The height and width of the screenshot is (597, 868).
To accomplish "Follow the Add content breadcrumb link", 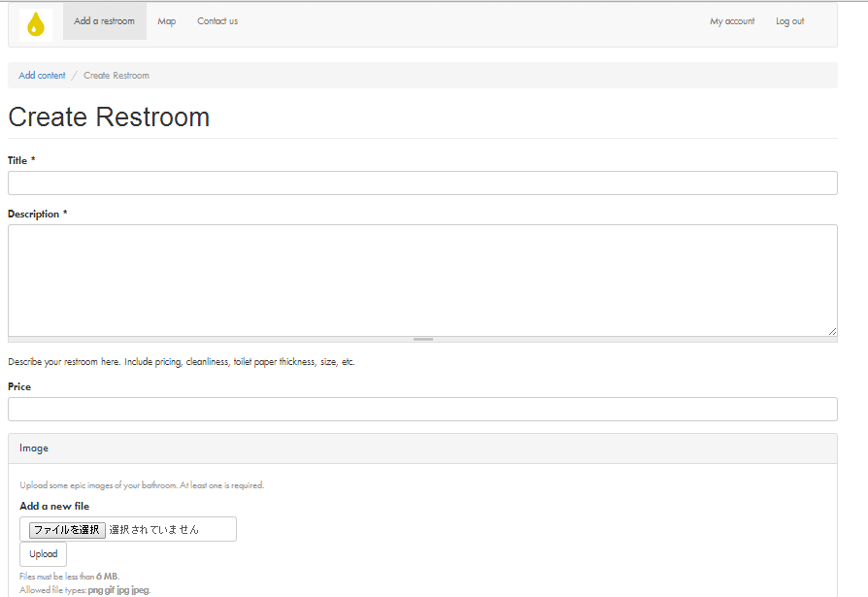I will click(42, 76).
